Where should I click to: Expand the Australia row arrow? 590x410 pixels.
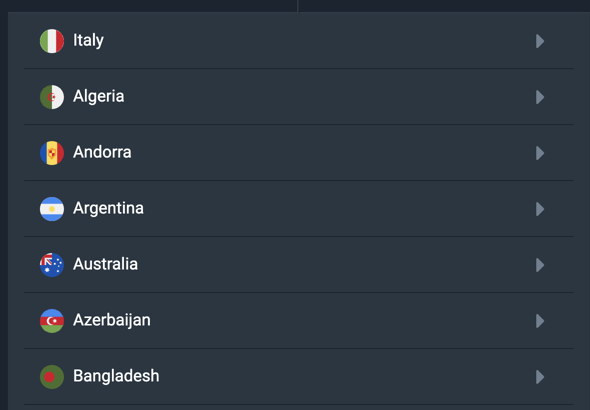point(540,265)
